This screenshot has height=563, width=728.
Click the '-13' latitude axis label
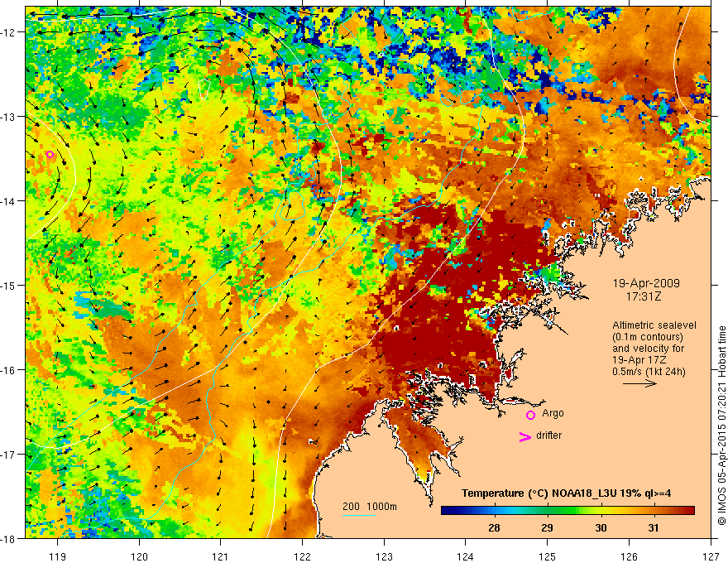click(x=10, y=117)
